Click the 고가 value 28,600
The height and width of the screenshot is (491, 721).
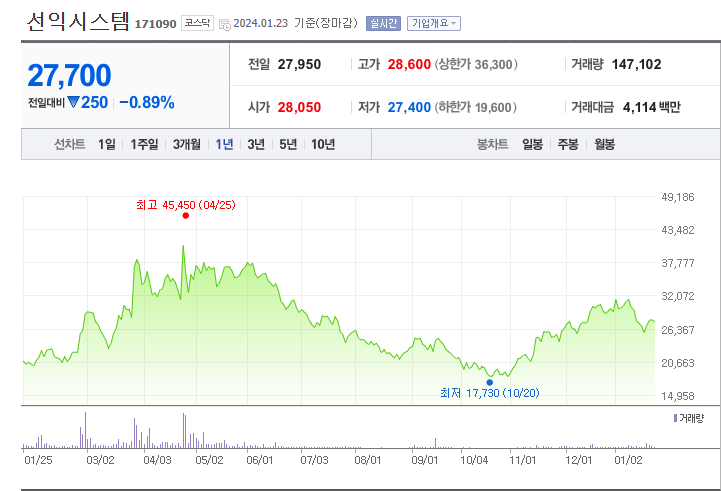[x=409, y=64]
